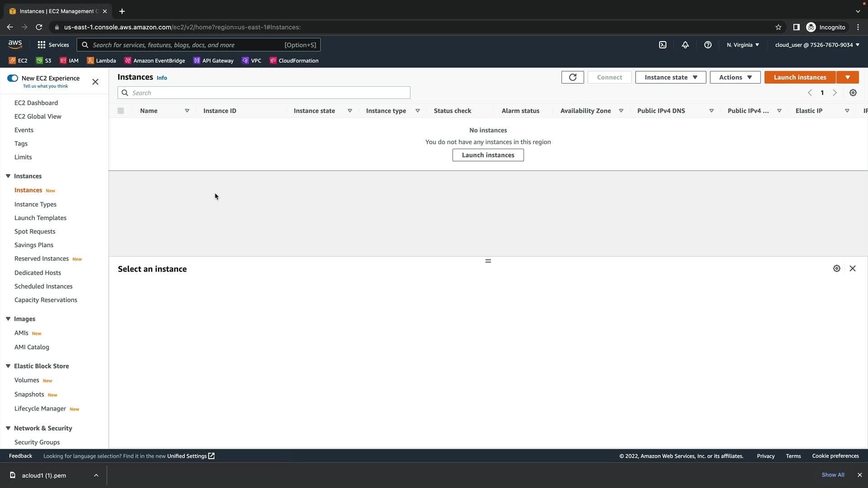Open the N. Virginia region selector
The image size is (868, 488).
tap(743, 45)
